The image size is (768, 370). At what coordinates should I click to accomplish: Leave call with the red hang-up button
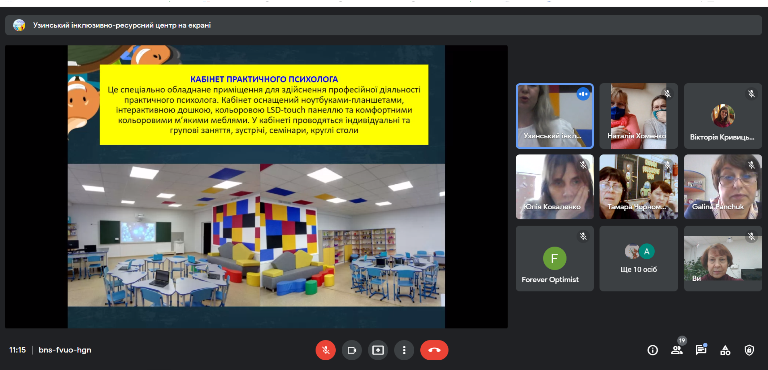[x=434, y=350]
